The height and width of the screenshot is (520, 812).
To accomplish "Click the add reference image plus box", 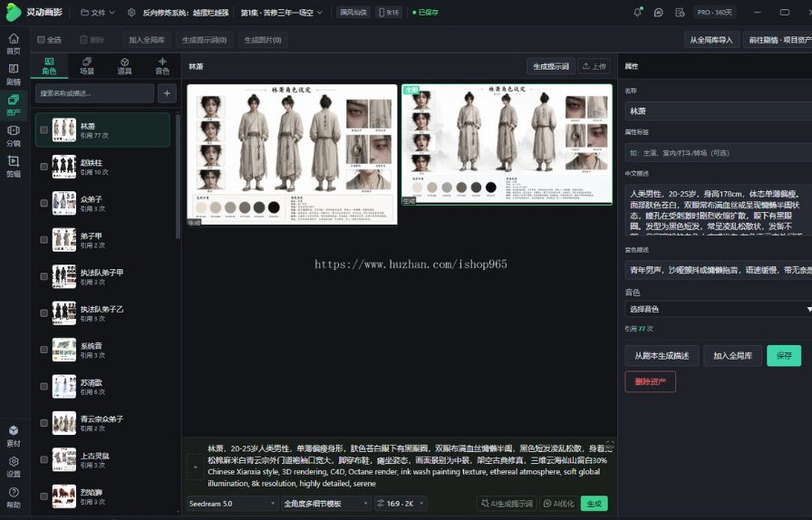I will [195, 467].
